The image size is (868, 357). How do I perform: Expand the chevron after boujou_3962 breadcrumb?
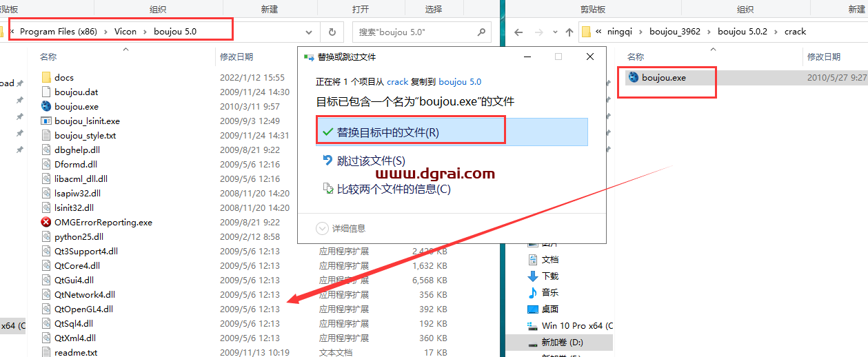point(709,32)
